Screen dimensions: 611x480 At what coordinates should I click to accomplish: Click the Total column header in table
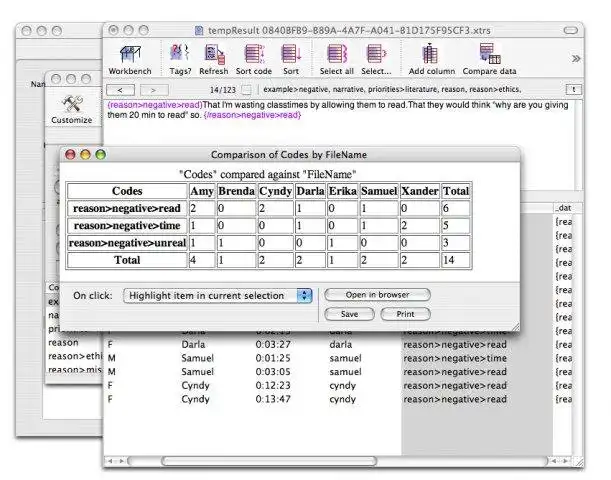[456, 191]
